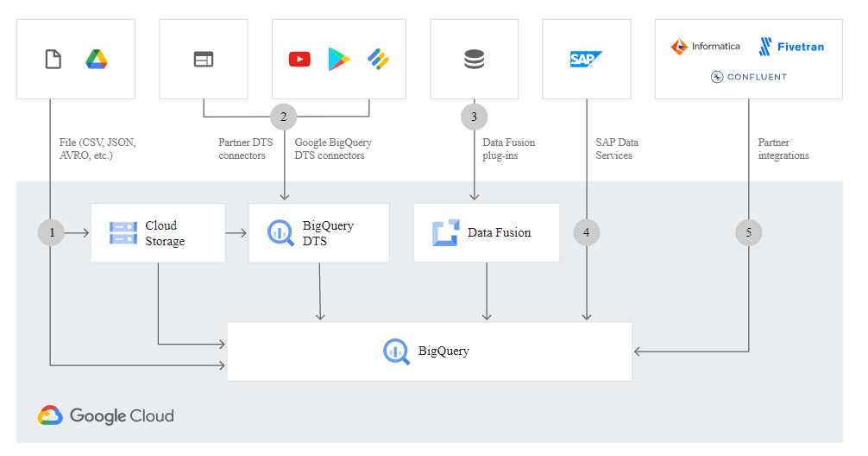
Task: Click the Data Fusion square icon
Action: pos(445,232)
